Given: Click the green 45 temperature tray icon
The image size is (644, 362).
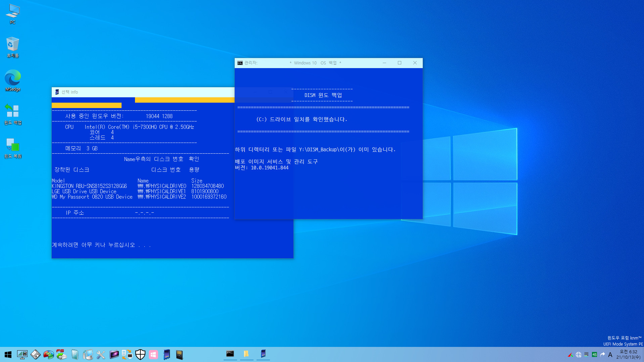Looking at the screenshot, I should [x=594, y=355].
